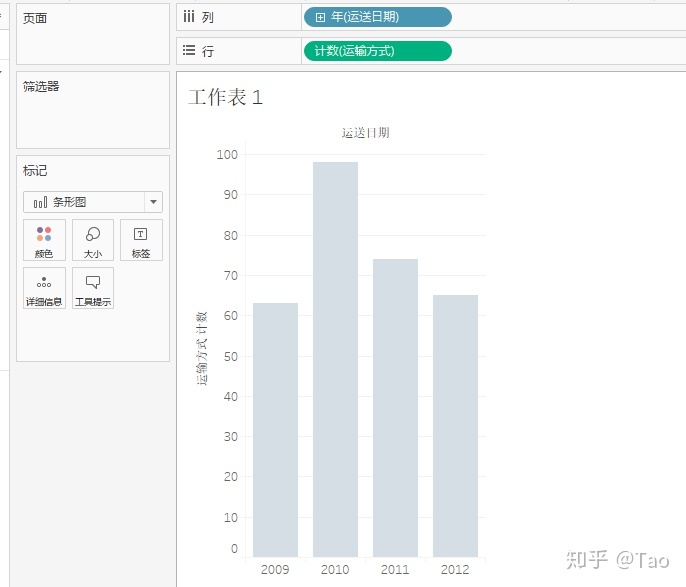Click the 页面 pages shelf
The width and height of the screenshot is (686, 587).
tap(93, 34)
